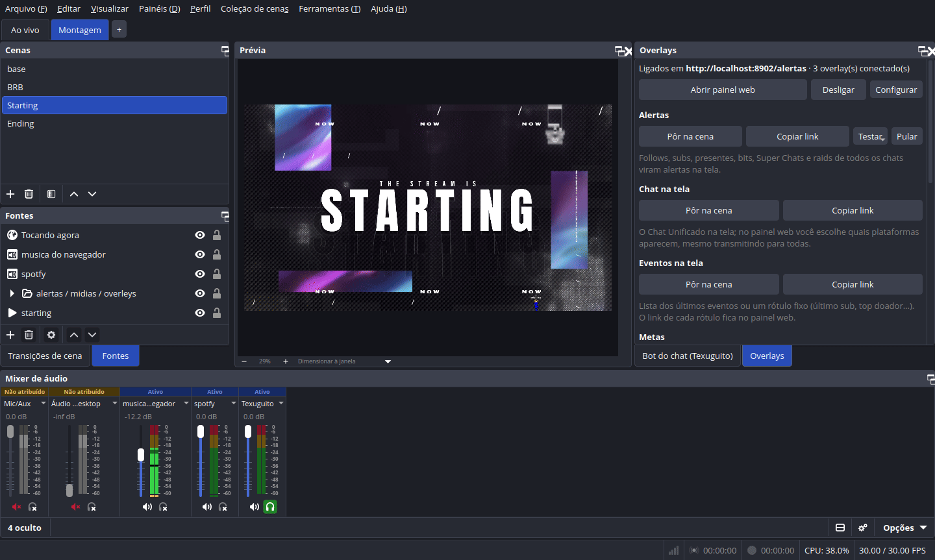Viewport: 935px width, 560px height.
Task: Toggle lock on Tocando agora source
Action: point(217,235)
